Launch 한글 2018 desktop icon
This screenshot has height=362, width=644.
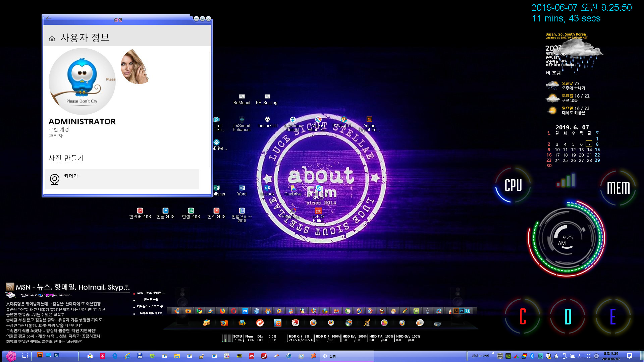[x=165, y=213]
